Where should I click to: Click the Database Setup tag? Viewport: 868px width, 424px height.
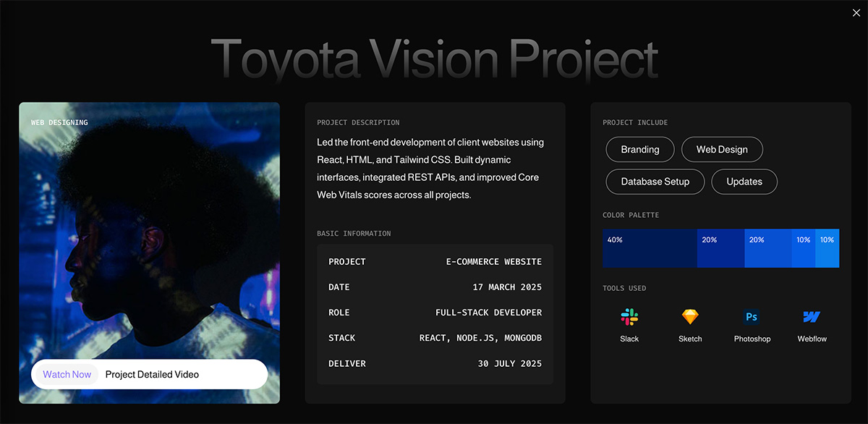click(x=655, y=182)
